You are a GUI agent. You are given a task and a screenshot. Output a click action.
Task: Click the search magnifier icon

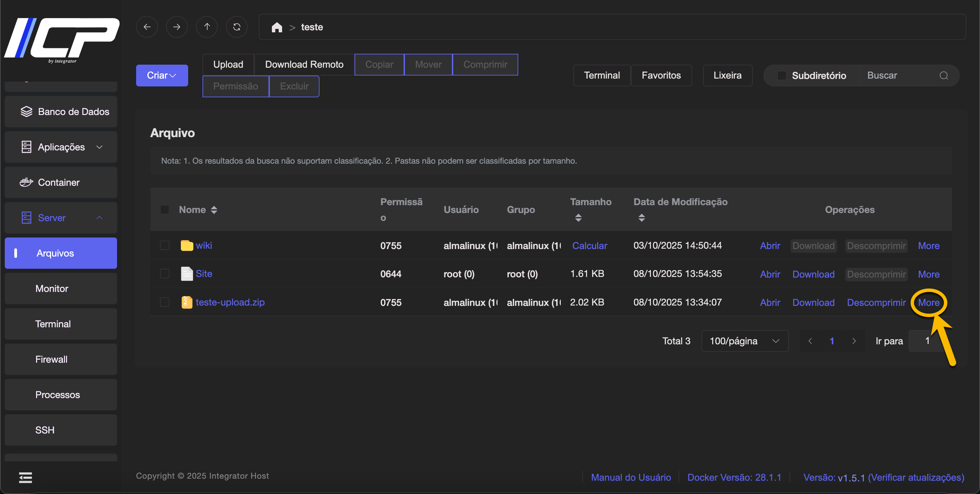coord(944,76)
